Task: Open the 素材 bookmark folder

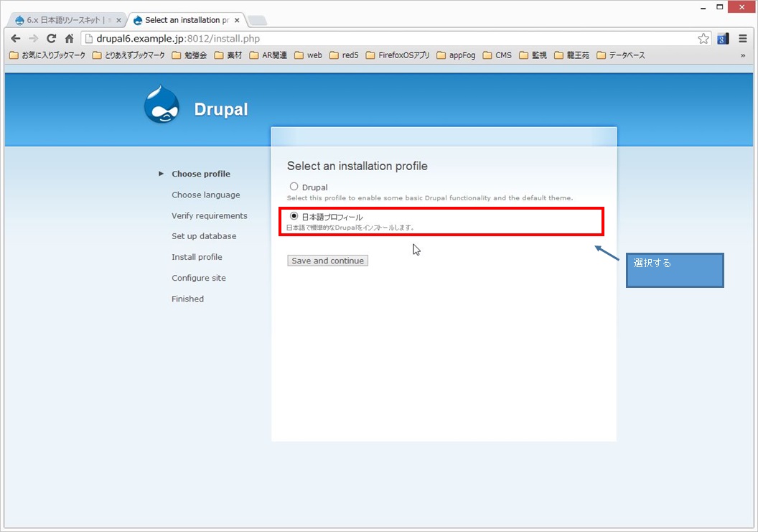Action: [x=228, y=55]
